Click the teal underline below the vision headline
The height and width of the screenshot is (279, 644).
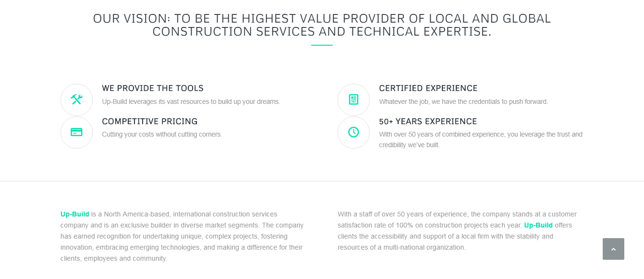322,45
